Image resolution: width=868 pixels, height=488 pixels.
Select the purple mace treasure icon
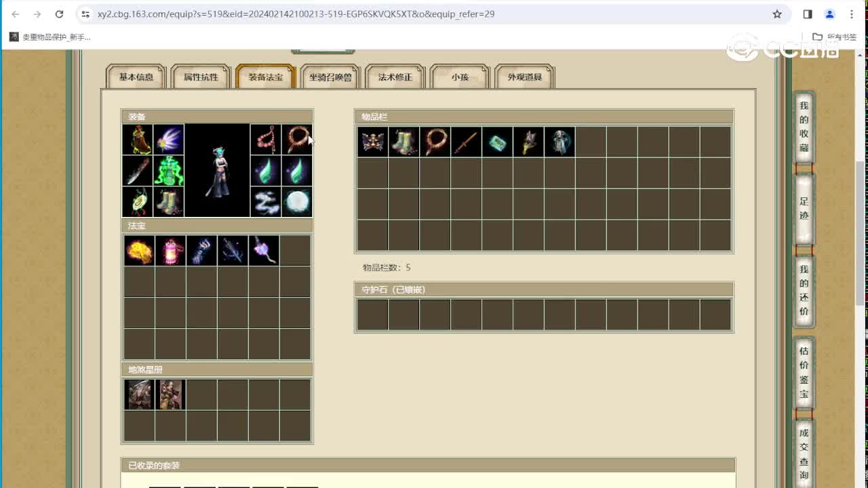coord(264,251)
